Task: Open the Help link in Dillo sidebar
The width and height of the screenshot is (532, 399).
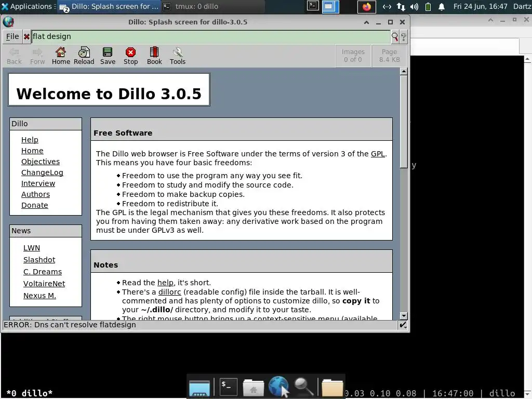Action: (x=30, y=140)
